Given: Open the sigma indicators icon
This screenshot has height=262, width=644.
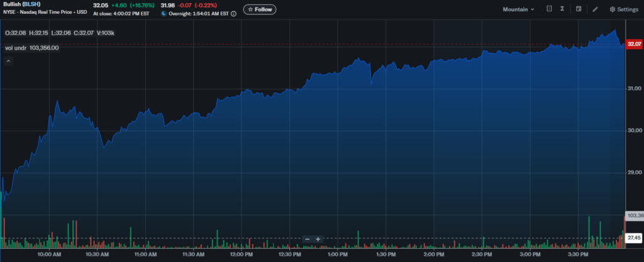Looking at the screenshot, I should (562, 9).
